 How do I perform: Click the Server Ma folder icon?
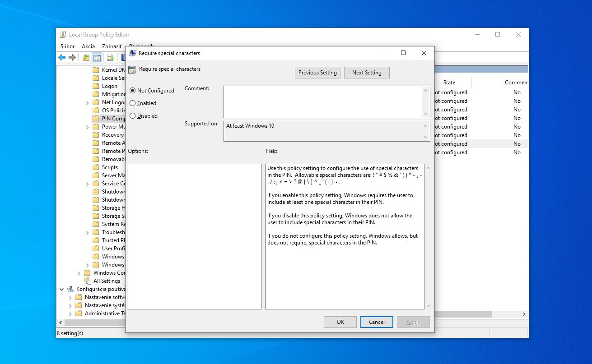click(x=95, y=175)
